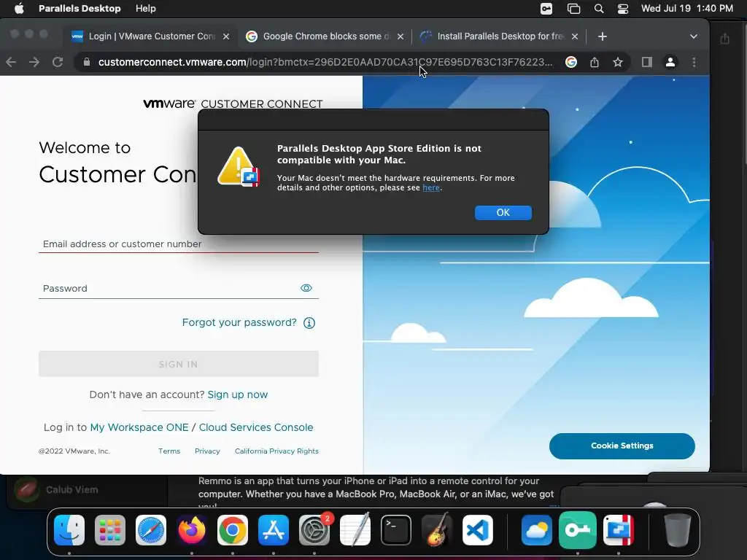Share this page from address bar
747x560 pixels.
coord(595,62)
